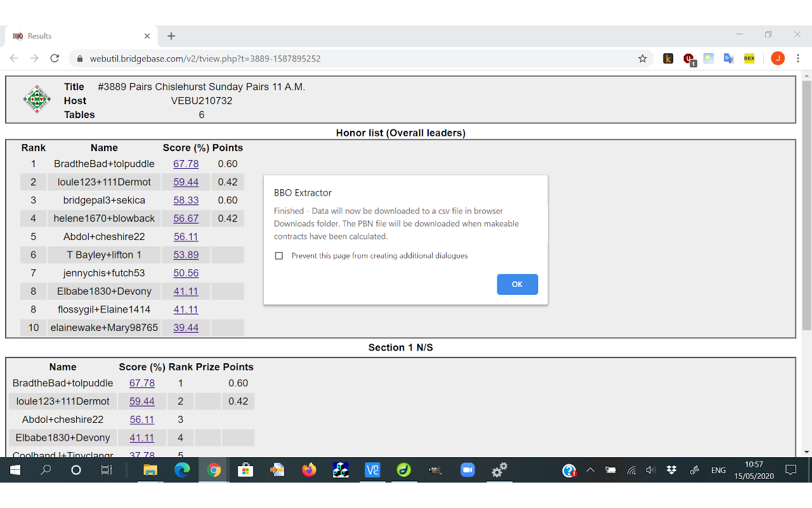
Task: Bookmark the page using the star icon
Action: pyautogui.click(x=643, y=58)
